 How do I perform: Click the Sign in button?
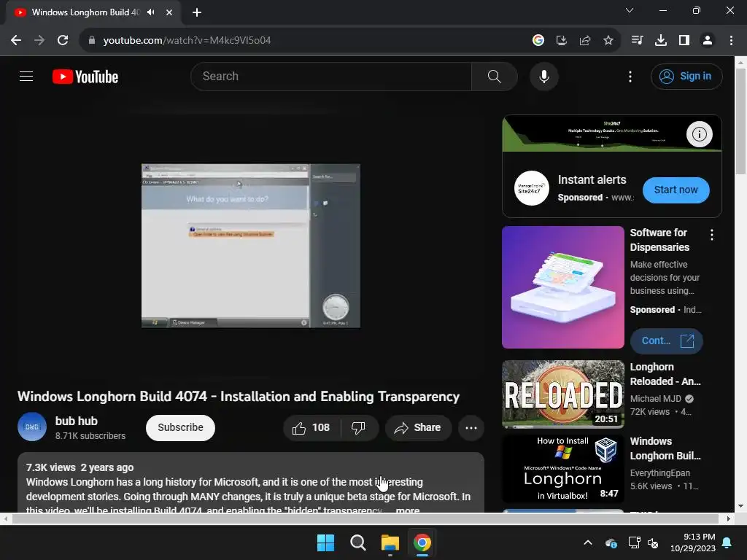pos(686,76)
